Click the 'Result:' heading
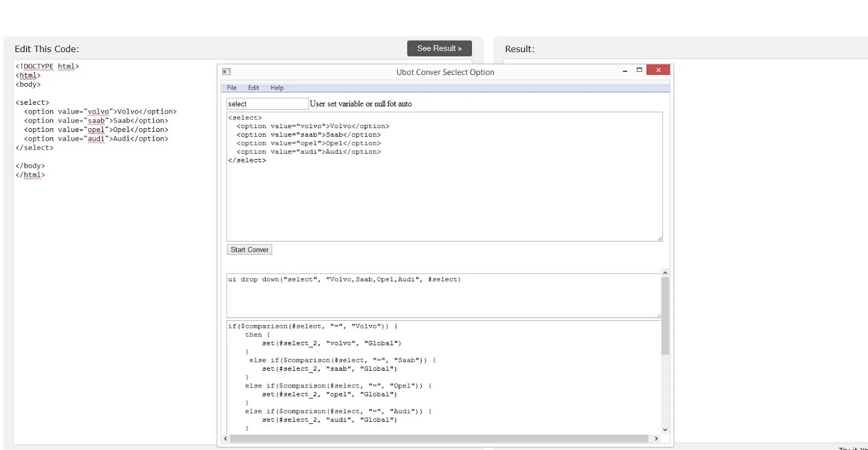 coord(520,49)
